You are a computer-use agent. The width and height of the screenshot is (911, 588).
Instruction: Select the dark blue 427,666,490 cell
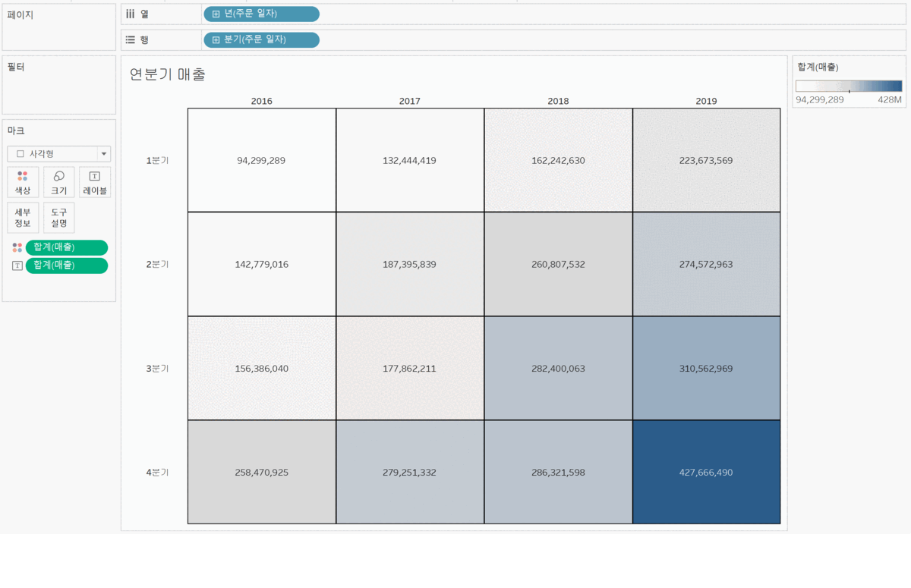coord(706,472)
